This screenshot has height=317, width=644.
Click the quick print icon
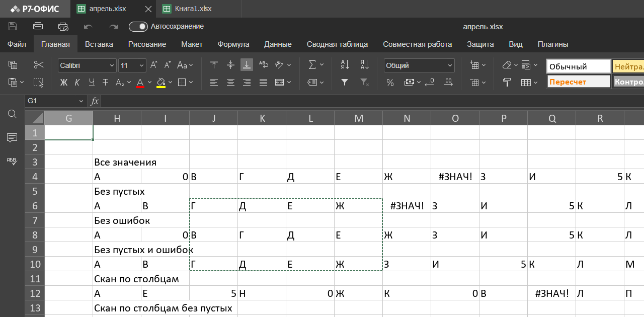pyautogui.click(x=63, y=27)
